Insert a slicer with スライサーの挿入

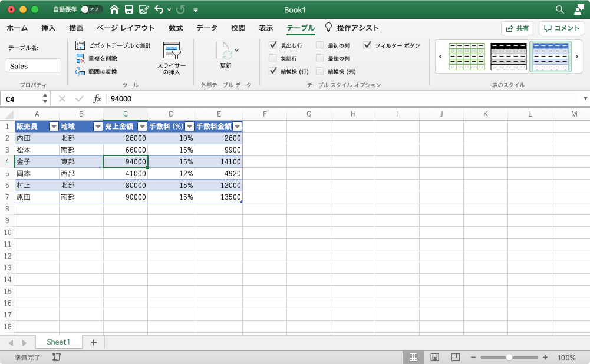pos(172,58)
